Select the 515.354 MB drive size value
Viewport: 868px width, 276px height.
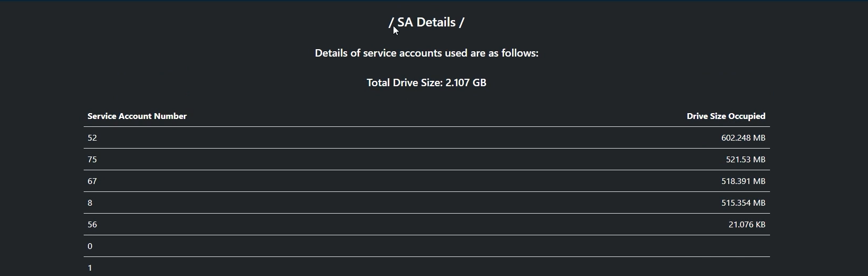(743, 203)
